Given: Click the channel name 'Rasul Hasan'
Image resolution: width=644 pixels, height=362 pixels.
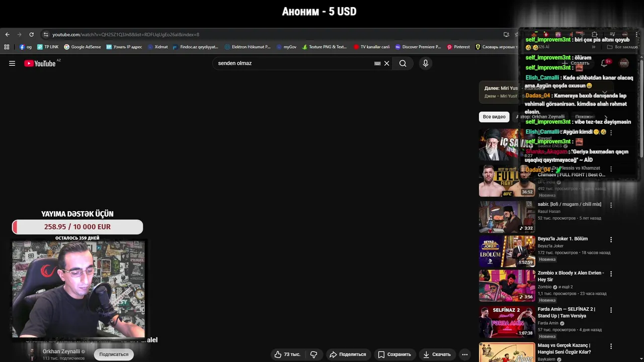Looking at the screenshot, I should (x=549, y=212).
